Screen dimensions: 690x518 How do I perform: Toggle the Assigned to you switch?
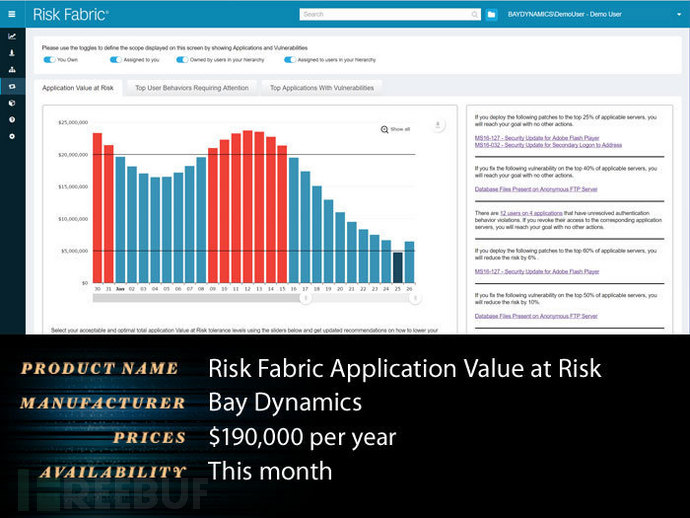point(116,60)
